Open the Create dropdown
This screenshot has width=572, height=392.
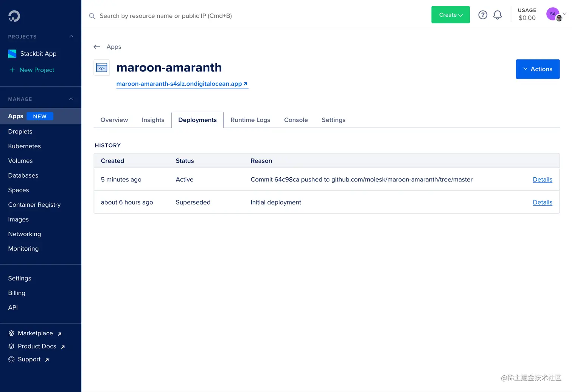pyautogui.click(x=450, y=14)
